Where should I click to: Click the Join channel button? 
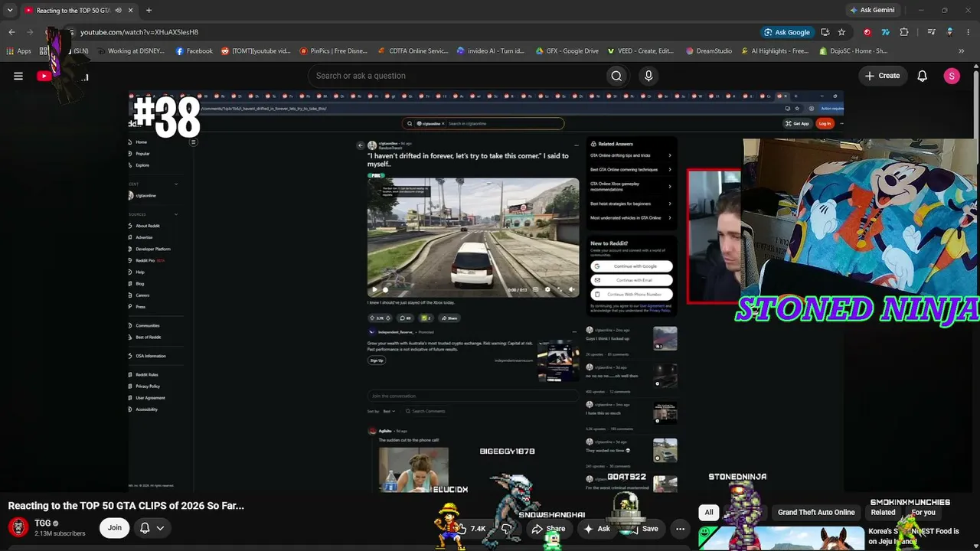click(115, 527)
